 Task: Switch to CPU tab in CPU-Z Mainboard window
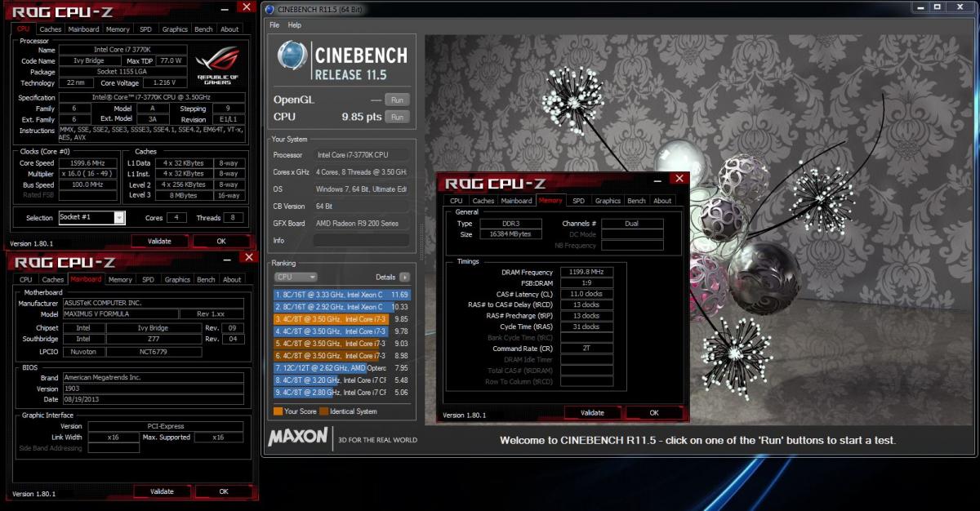point(26,279)
